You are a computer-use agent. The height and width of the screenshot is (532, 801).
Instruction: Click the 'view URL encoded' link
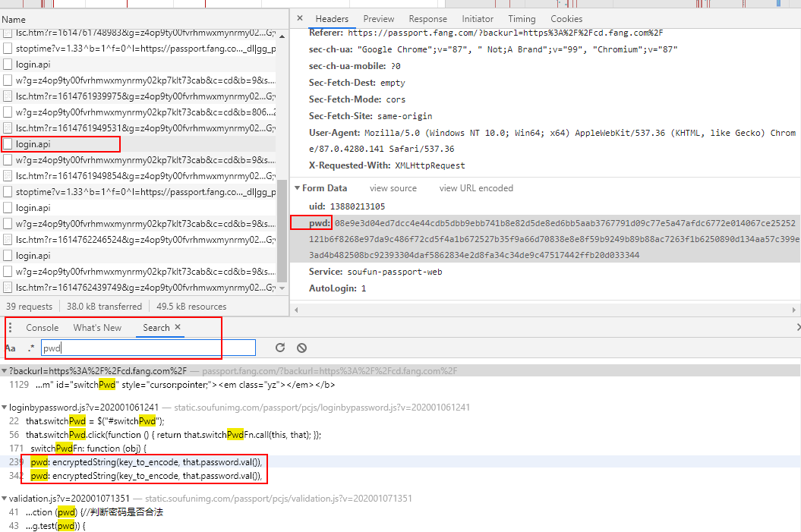pos(476,188)
